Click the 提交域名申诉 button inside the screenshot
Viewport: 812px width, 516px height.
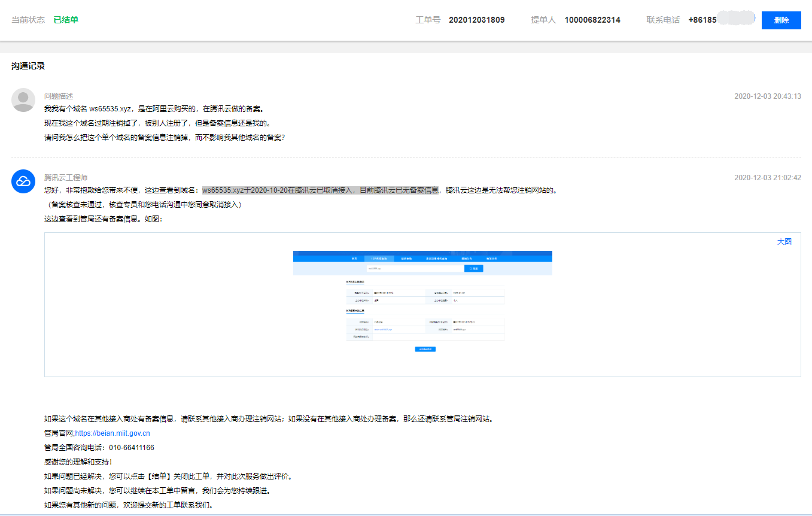(x=425, y=349)
